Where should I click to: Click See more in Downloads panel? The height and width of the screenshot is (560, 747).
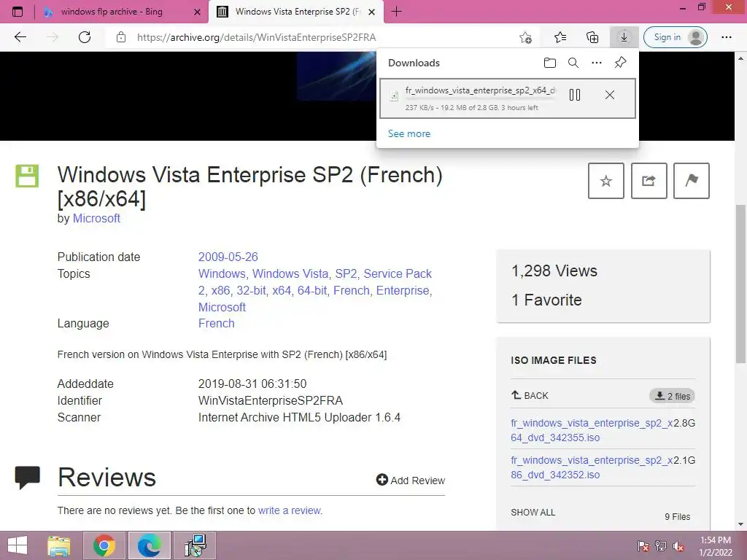click(x=409, y=134)
